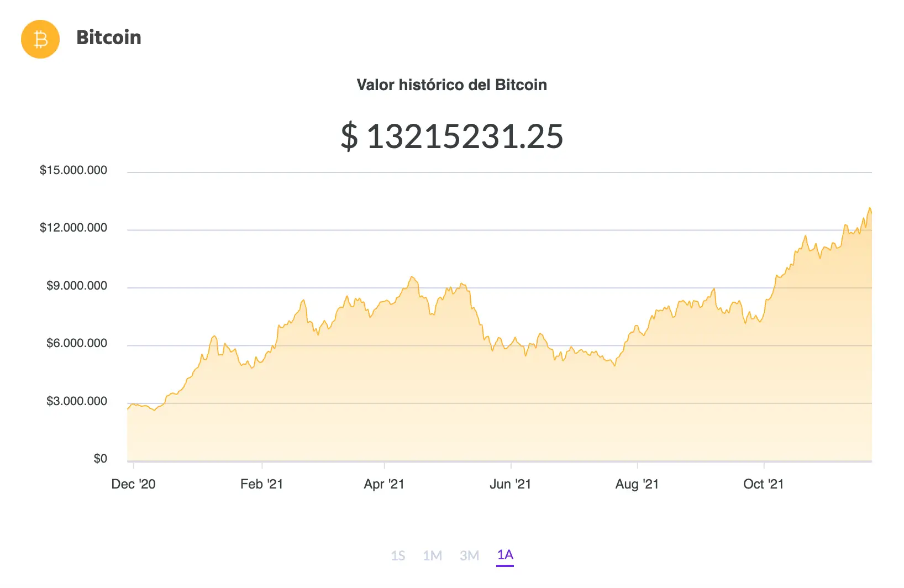Viewport: 904px width, 588px height.
Task: Click the Dec '20 label on the x-axis
Action: point(134,484)
